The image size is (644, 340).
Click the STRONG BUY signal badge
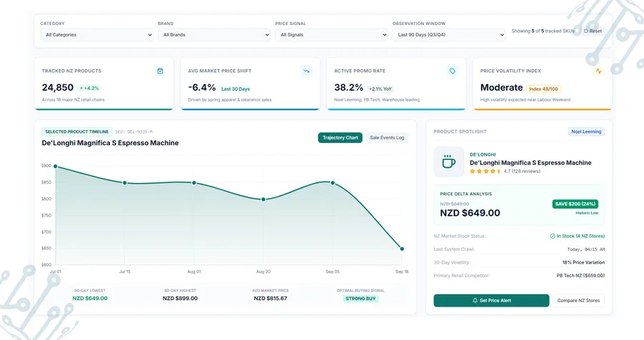tap(361, 299)
